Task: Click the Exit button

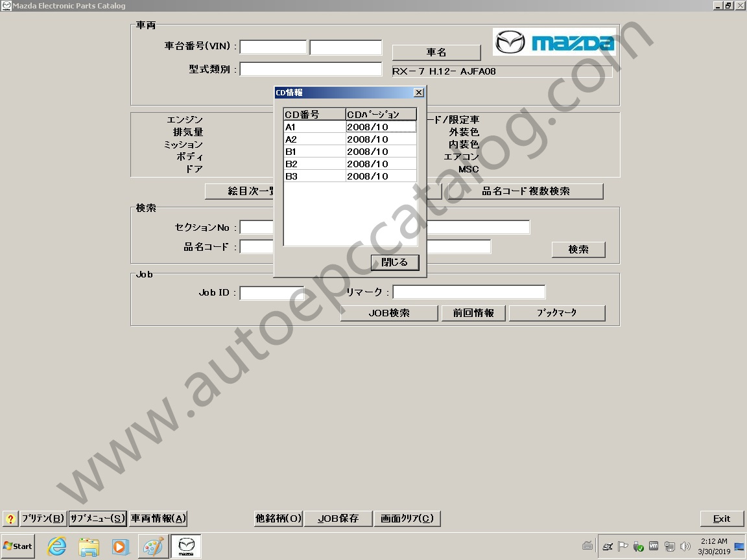Action: point(722,519)
